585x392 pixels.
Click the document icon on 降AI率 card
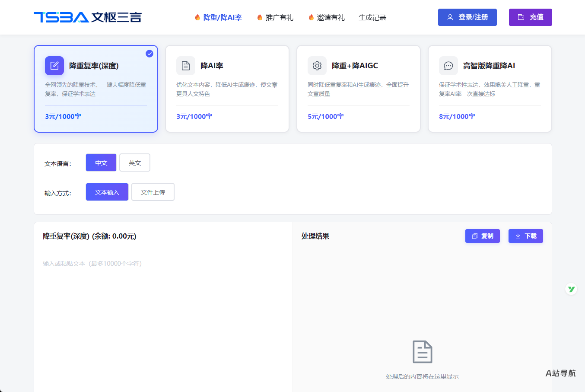point(186,66)
